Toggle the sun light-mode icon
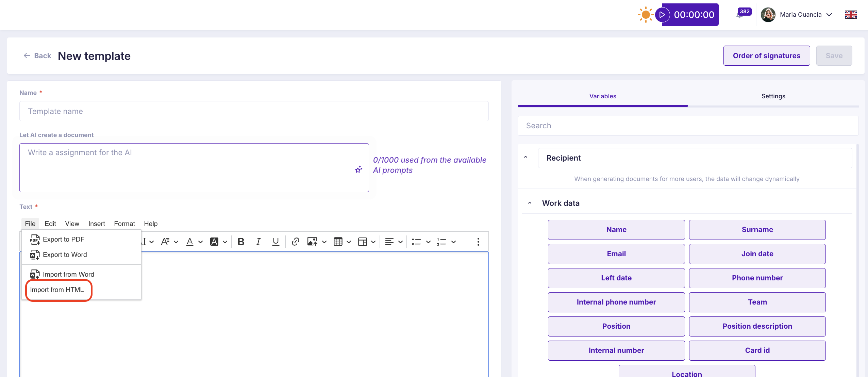The width and height of the screenshot is (868, 377). (x=645, y=15)
